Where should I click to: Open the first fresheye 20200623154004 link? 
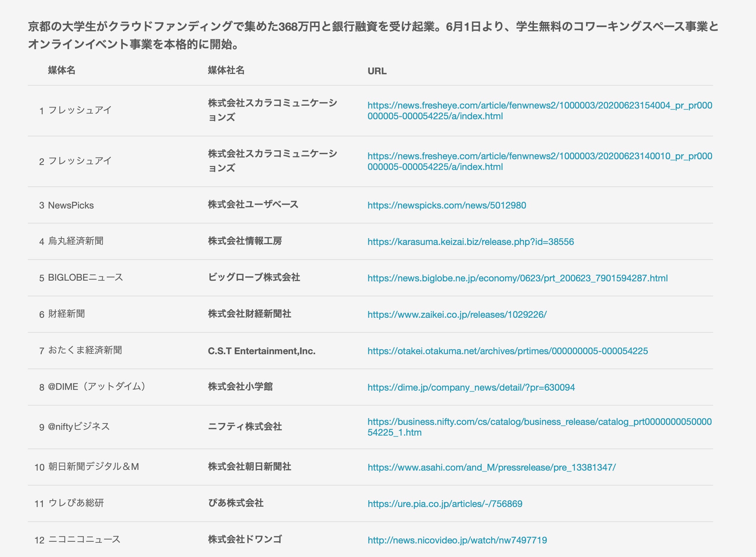click(539, 106)
